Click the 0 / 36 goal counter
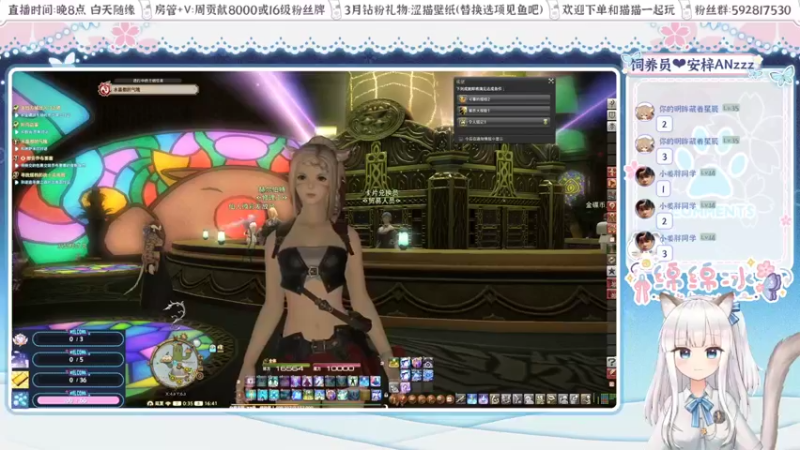Viewport: 800px width, 450px height. [x=77, y=380]
